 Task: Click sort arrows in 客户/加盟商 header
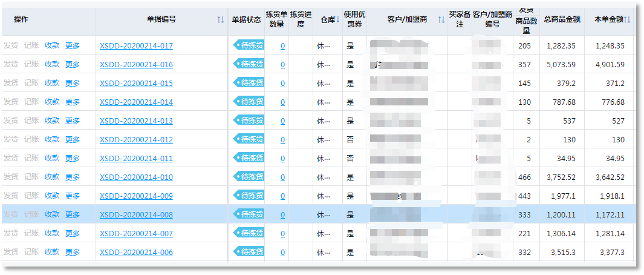(441, 20)
